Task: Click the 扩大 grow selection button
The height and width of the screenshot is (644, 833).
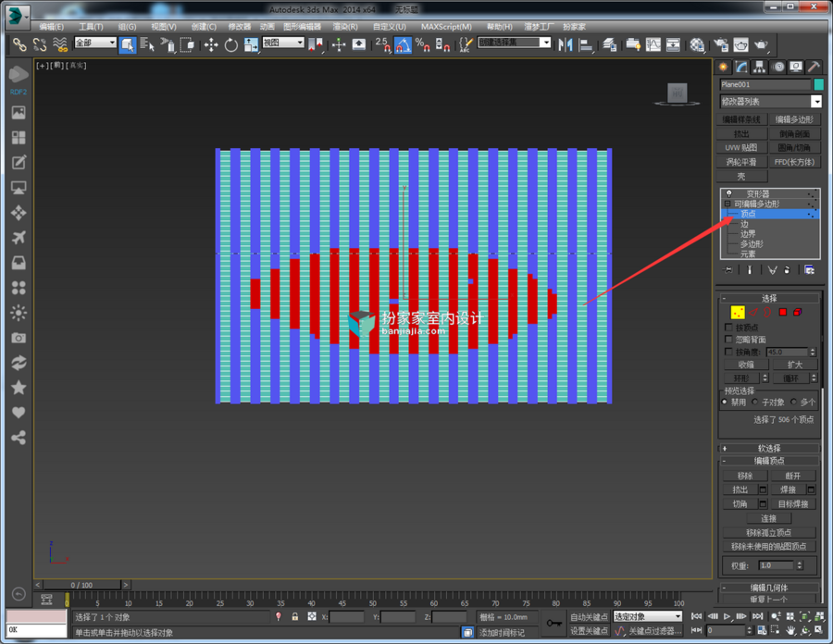Action: 795,365
